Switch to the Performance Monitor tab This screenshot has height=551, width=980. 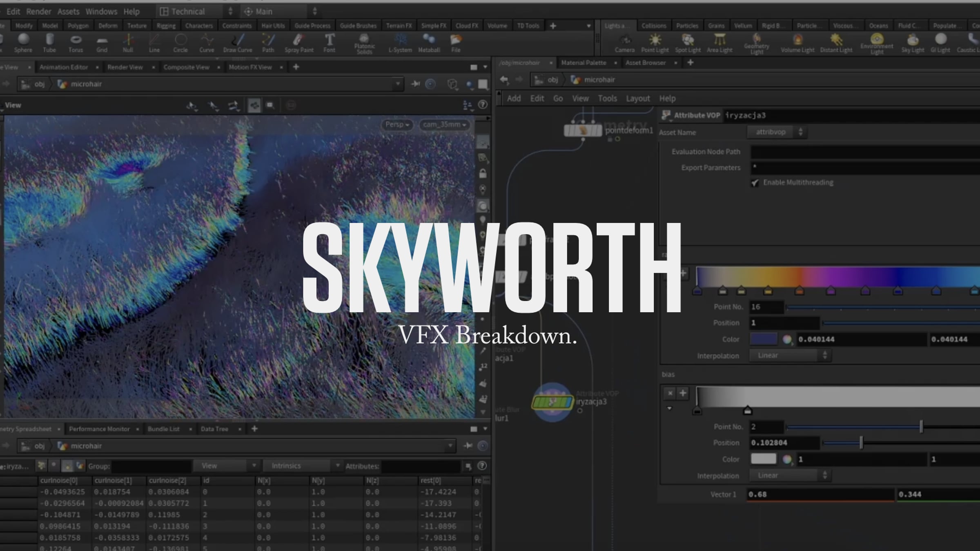click(99, 429)
